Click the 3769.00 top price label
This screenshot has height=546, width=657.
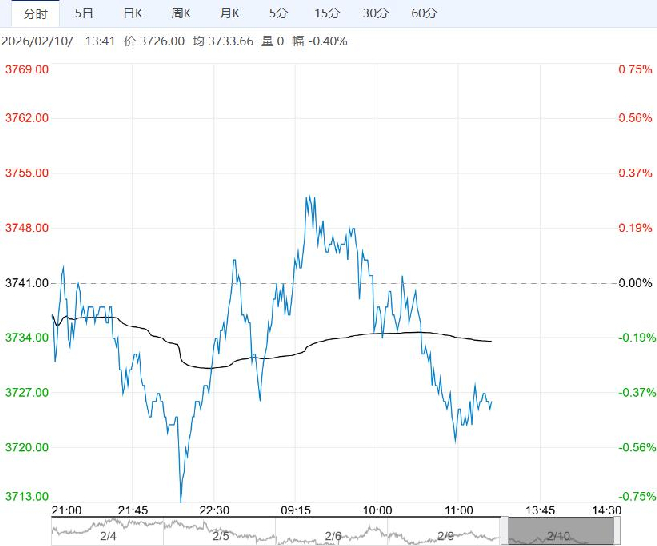click(27, 69)
